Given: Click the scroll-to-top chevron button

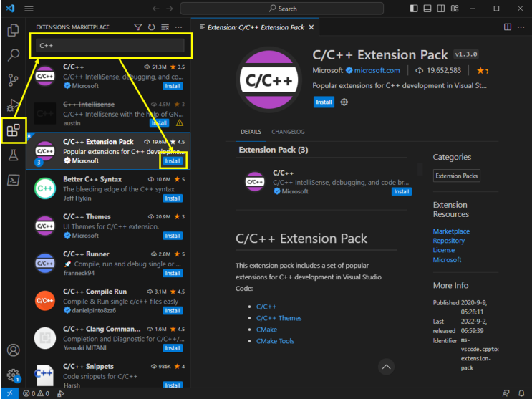Looking at the screenshot, I should (x=386, y=367).
